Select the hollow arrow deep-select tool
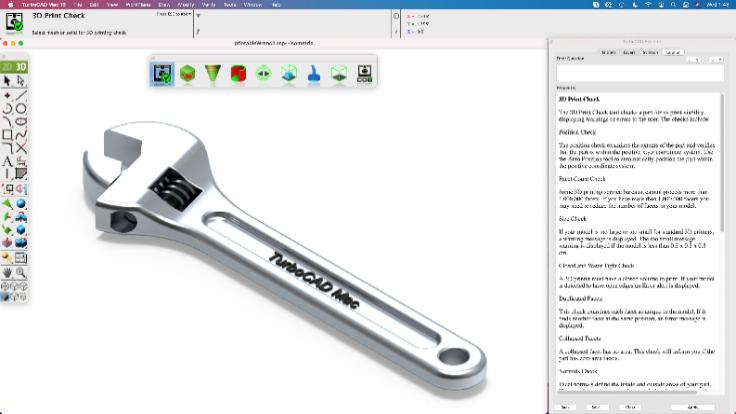 coord(21,81)
